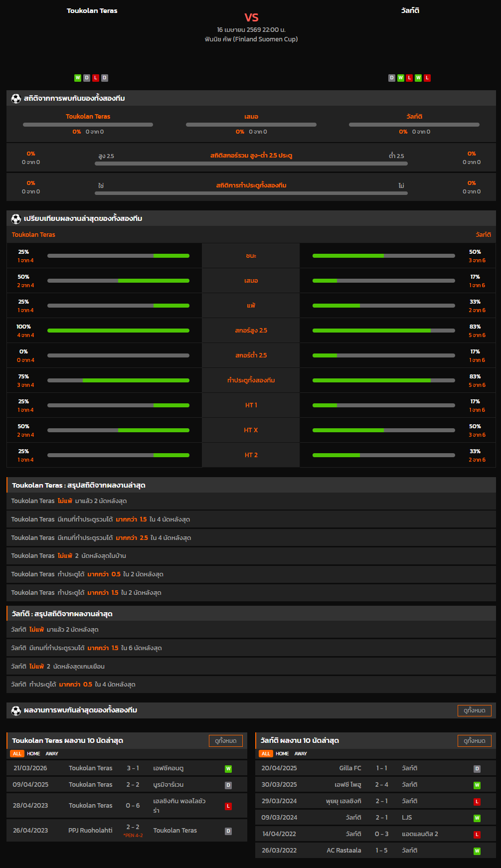The width and height of the screenshot is (501, 868).
Task: Select ALL filter in Toukolan Teras results
Action: click(17, 754)
